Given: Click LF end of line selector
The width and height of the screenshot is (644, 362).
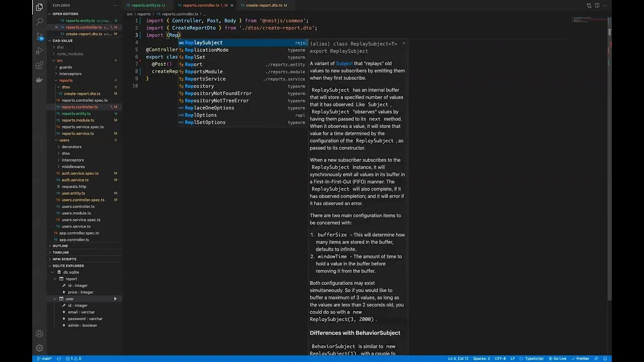Looking at the screenshot, I should click(x=513, y=358).
